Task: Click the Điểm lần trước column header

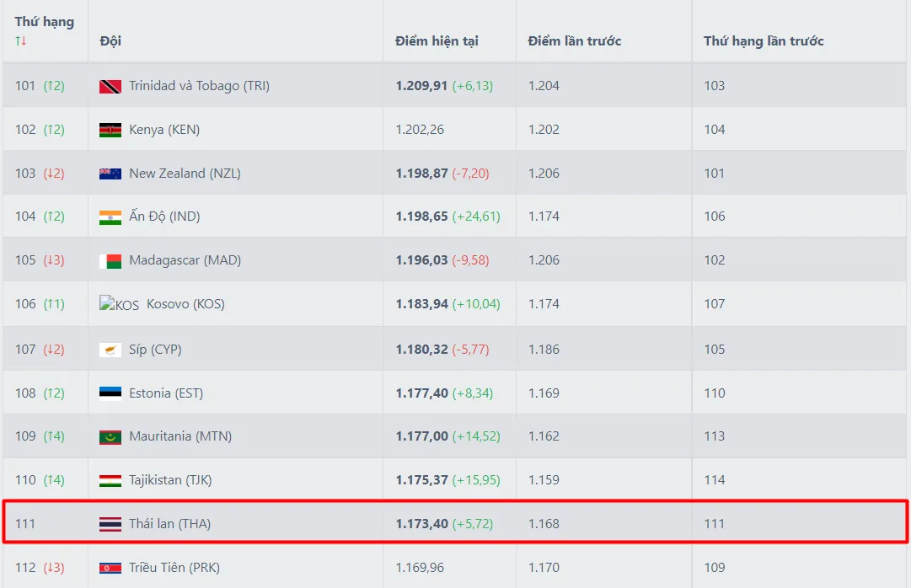Action: (x=575, y=41)
